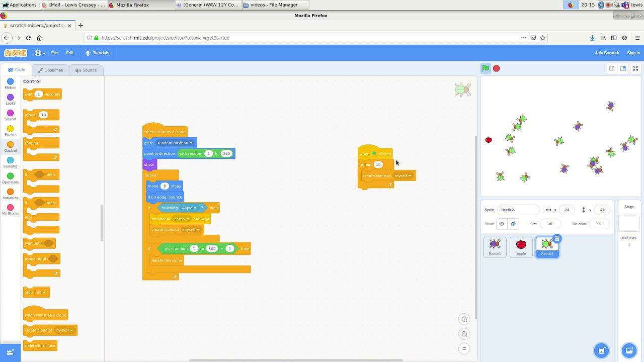Click Join Scratch link
Screen dimensions: 644x362
(x=607, y=53)
